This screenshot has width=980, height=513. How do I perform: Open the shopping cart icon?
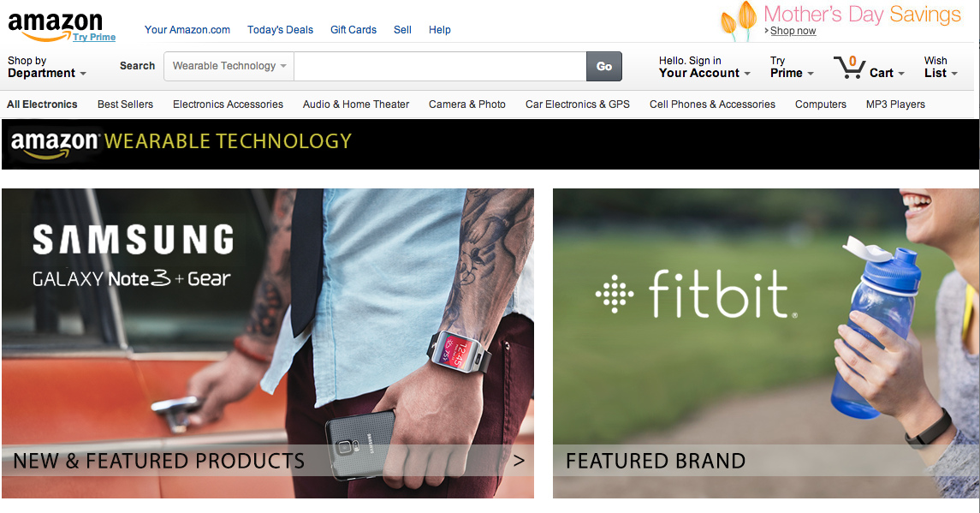pyautogui.click(x=849, y=66)
